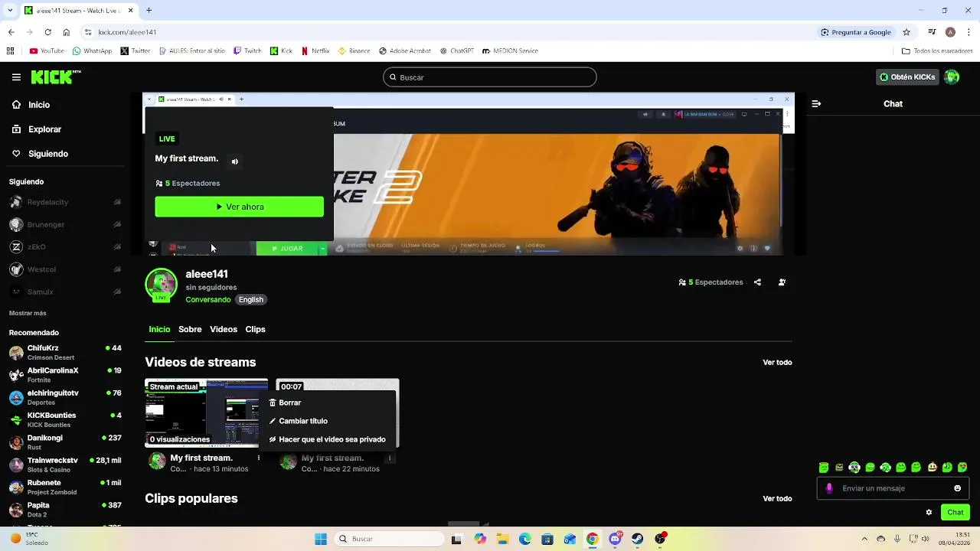The height and width of the screenshot is (551, 980).
Task: Open the Chrome tab search dropdown arrow
Action: coord(10,11)
